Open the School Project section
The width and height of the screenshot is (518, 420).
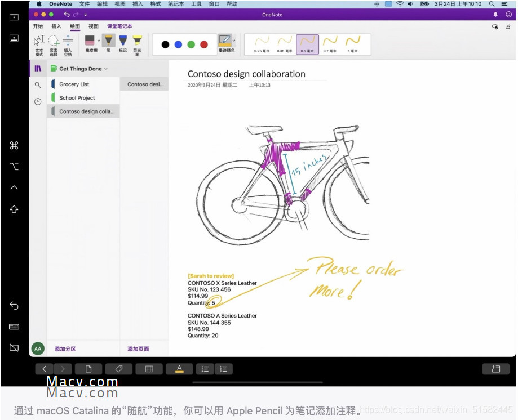click(83, 97)
